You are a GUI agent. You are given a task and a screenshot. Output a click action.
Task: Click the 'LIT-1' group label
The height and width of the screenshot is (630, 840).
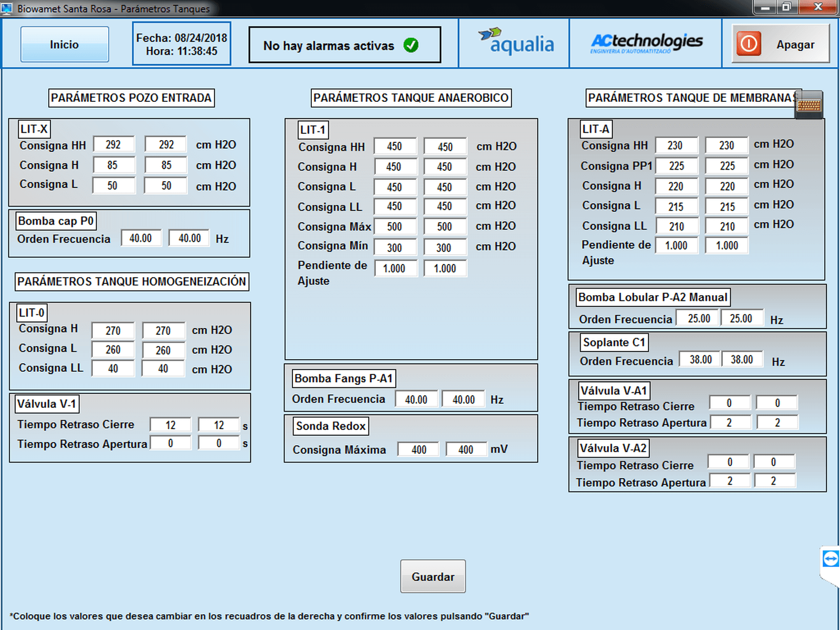pos(313,130)
